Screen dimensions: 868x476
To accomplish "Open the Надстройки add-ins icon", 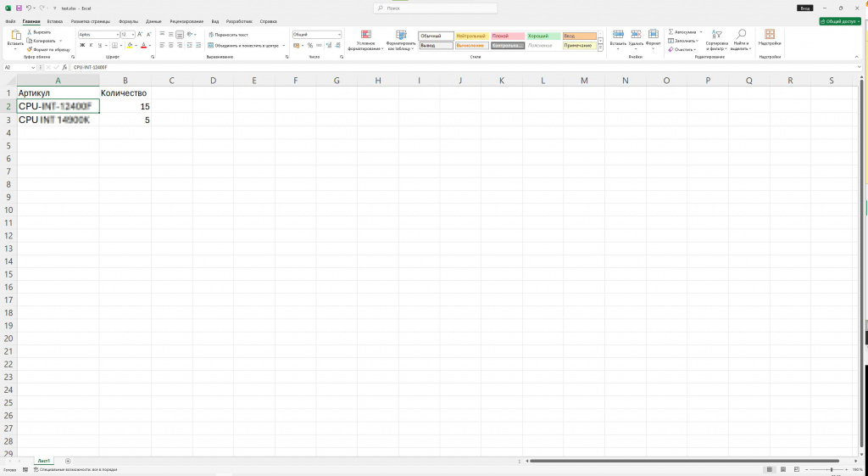I will (770, 34).
